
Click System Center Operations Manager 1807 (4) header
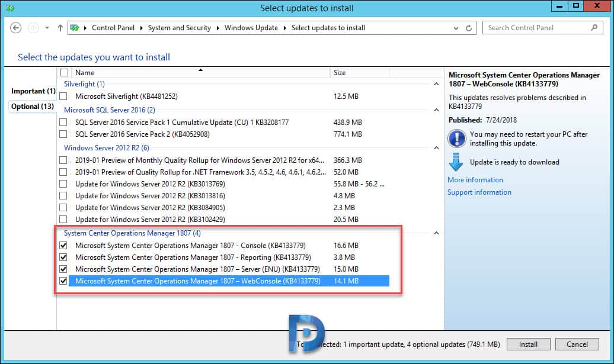coord(132,233)
